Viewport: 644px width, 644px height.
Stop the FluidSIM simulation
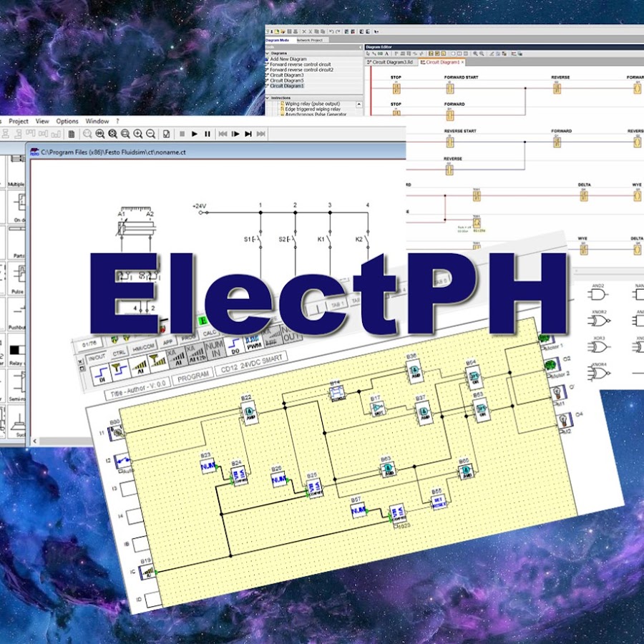pyautogui.click(x=182, y=134)
